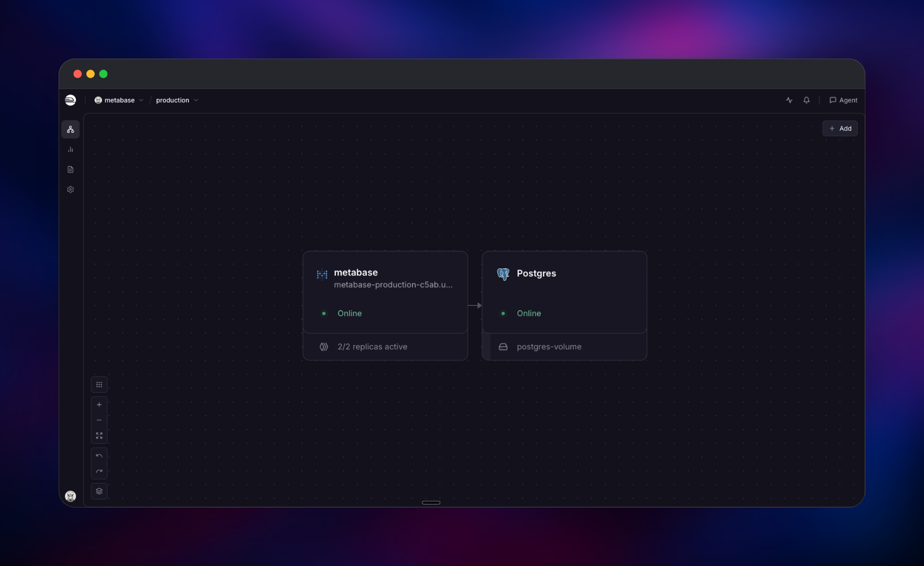Open the Observability chart icon in sidebar
Image resolution: width=924 pixels, height=566 pixels.
[x=71, y=149]
